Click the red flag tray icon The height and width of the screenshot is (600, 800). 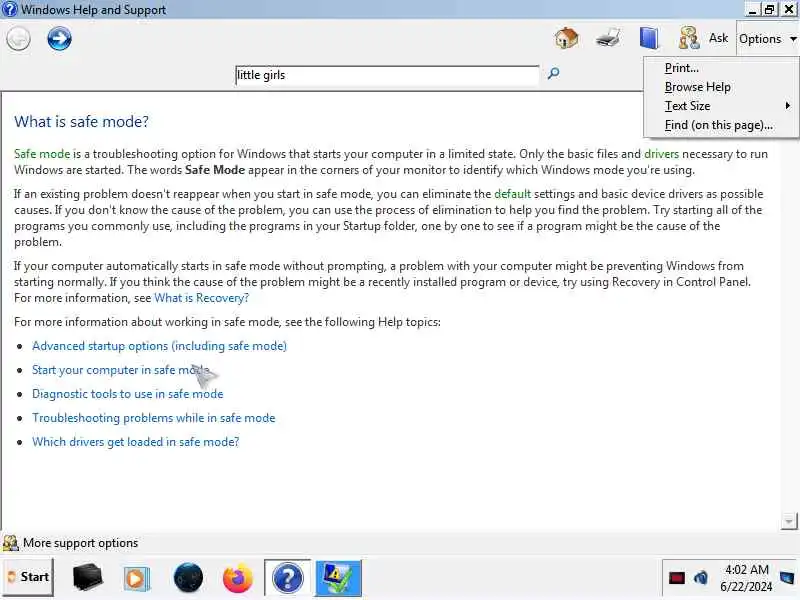[x=677, y=578]
